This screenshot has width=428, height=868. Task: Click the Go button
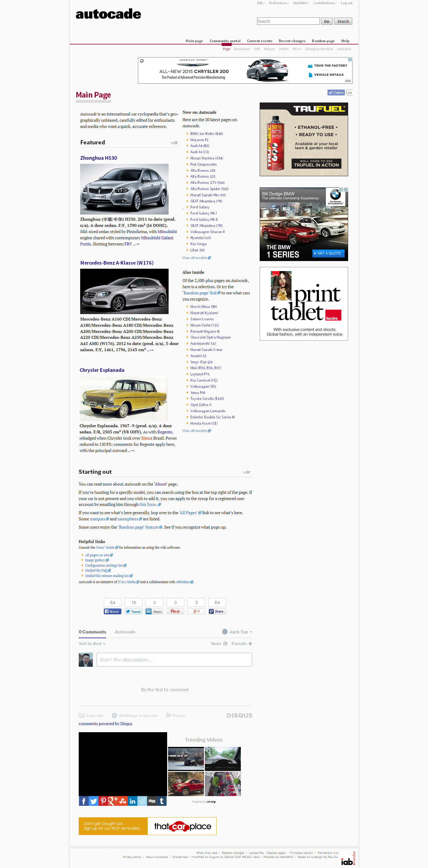click(x=327, y=21)
